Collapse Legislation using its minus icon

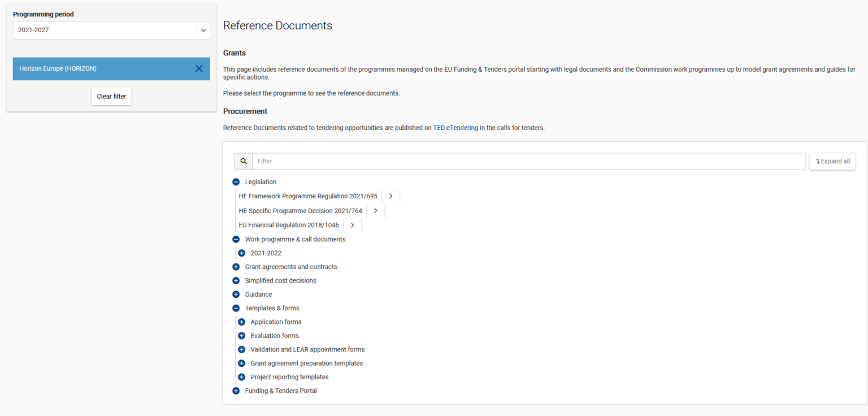click(236, 182)
